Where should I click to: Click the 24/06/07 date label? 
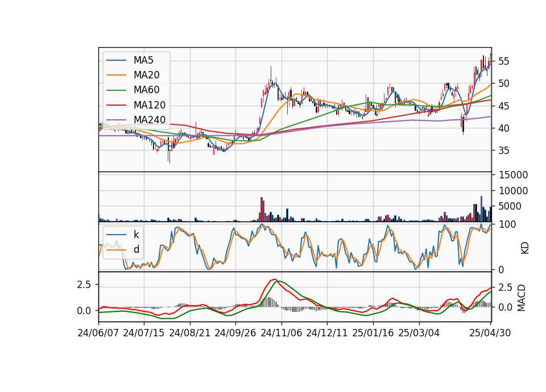(x=98, y=333)
